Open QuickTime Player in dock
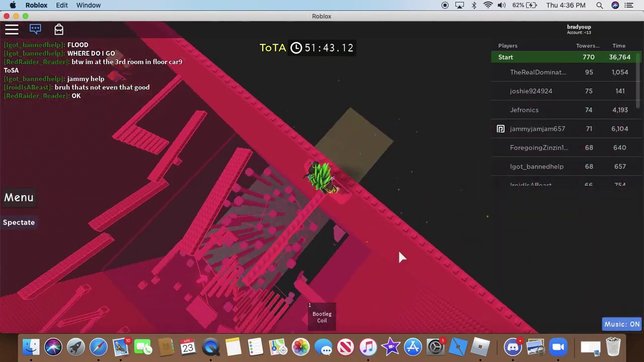644x362 pixels. tap(211, 347)
